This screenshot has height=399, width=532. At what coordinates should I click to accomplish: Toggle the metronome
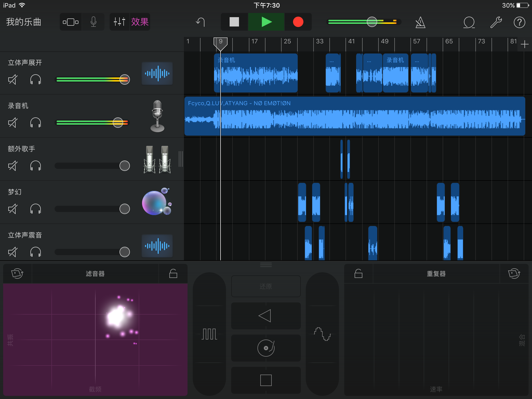pos(420,22)
